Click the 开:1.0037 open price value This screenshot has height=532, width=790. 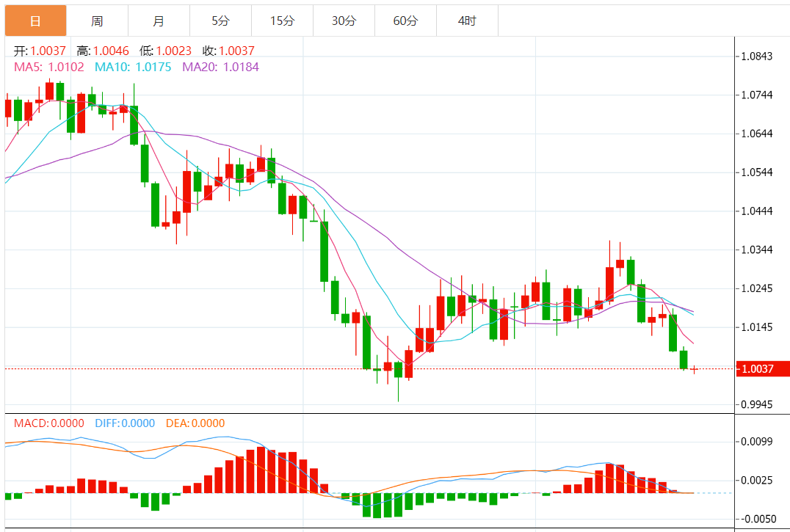pyautogui.click(x=40, y=51)
